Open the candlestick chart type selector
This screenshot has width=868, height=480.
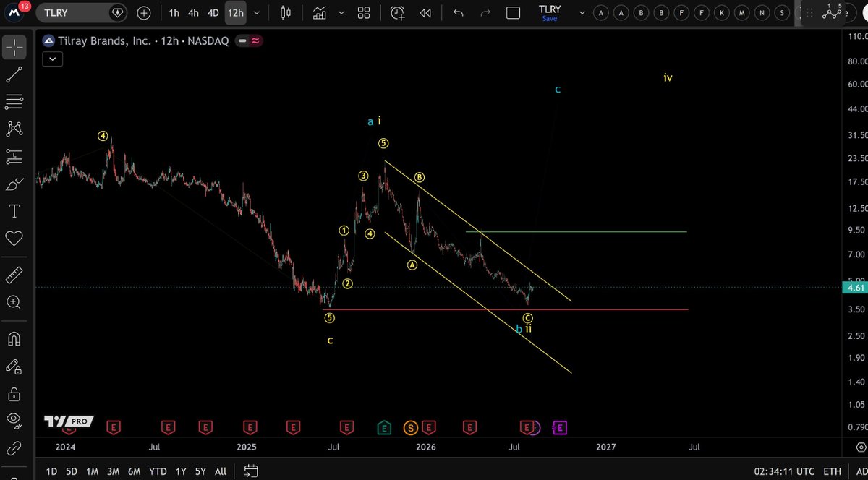(286, 13)
